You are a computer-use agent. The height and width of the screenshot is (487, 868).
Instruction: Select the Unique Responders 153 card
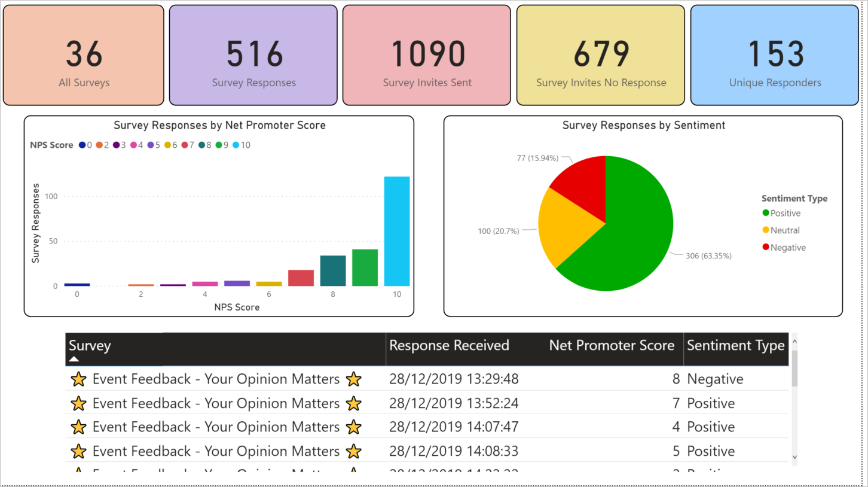click(775, 56)
